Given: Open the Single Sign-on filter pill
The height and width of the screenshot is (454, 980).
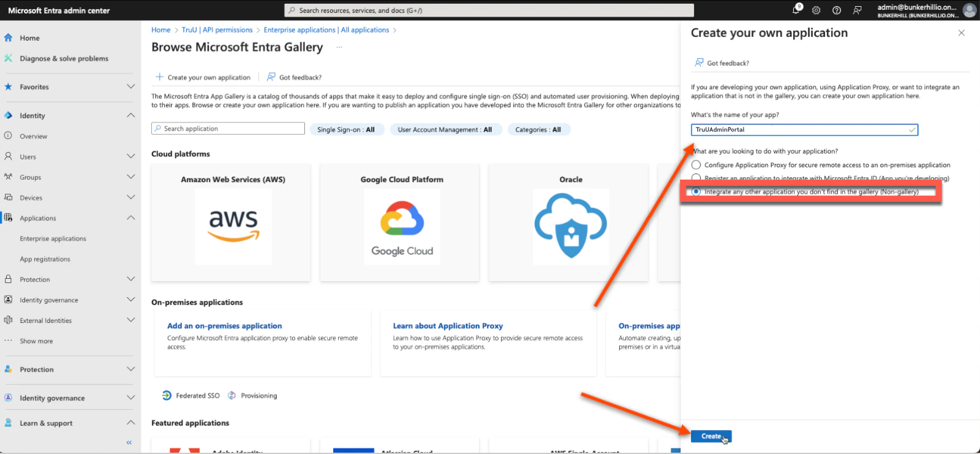Looking at the screenshot, I should 346,129.
